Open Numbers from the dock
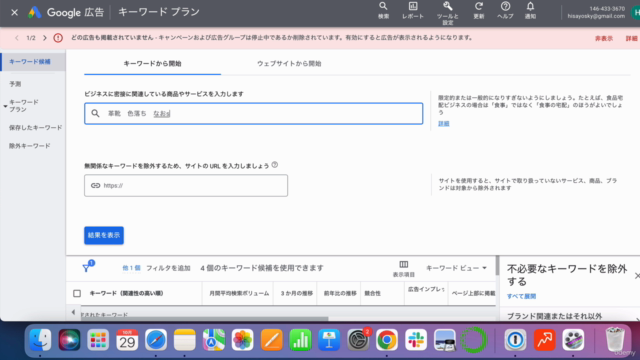 [x=300, y=340]
